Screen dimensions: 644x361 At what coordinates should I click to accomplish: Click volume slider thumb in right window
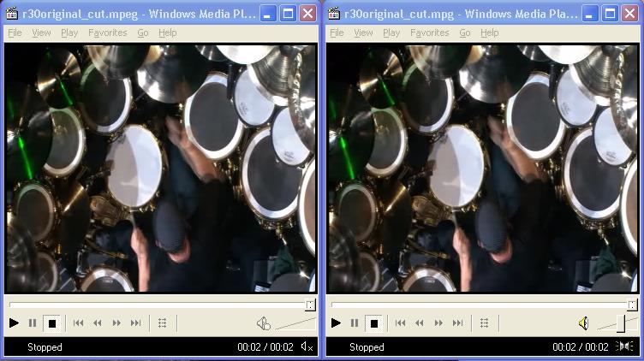point(621,323)
